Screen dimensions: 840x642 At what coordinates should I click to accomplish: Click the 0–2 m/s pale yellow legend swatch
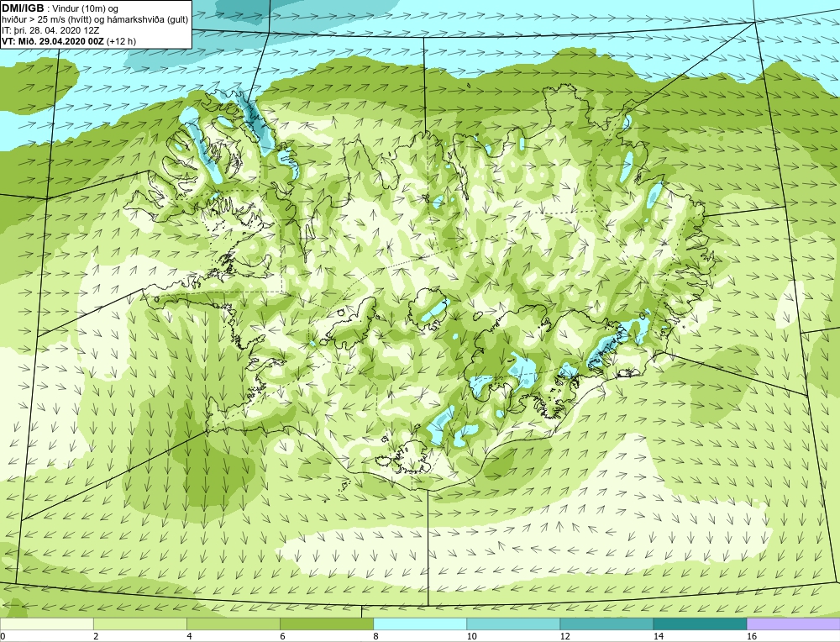(46, 624)
